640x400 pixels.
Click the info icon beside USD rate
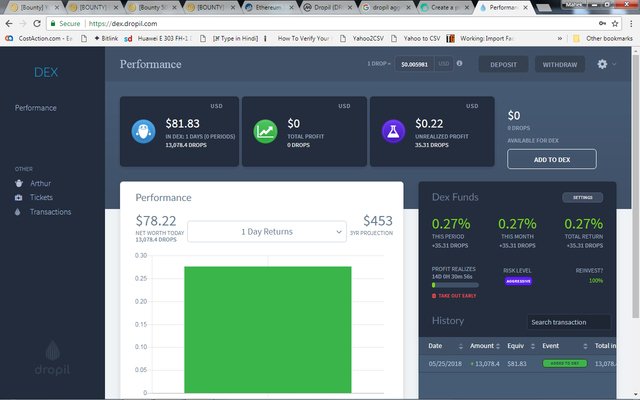tap(460, 63)
